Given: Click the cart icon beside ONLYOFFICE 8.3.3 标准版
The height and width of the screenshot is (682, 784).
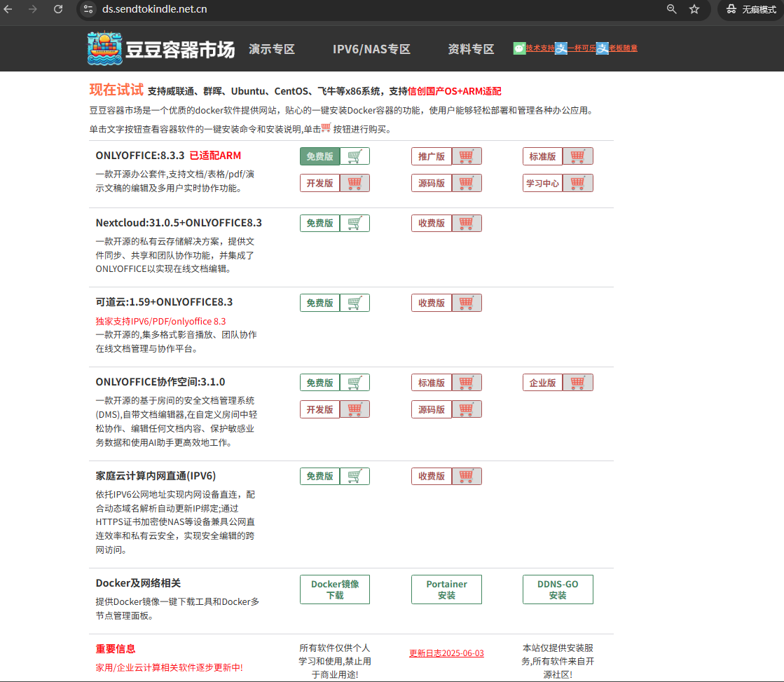Looking at the screenshot, I should (x=577, y=156).
